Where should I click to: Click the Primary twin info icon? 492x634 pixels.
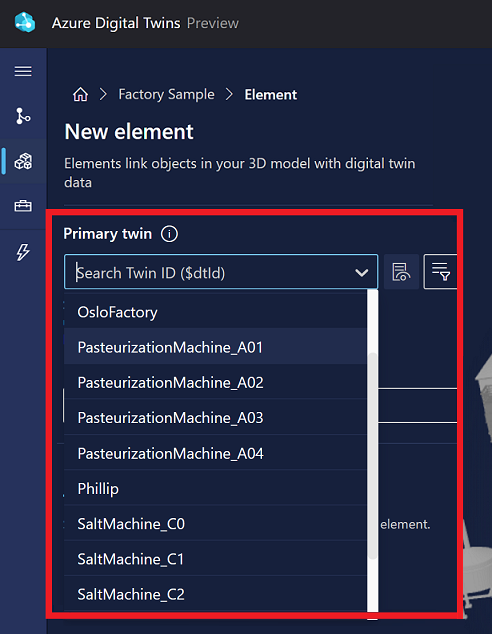[169, 234]
